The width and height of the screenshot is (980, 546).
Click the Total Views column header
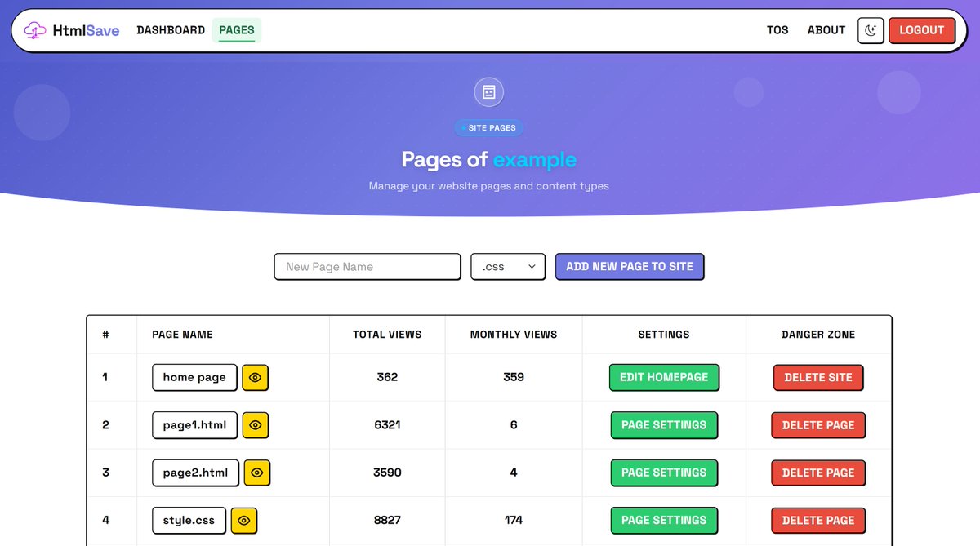[387, 335]
